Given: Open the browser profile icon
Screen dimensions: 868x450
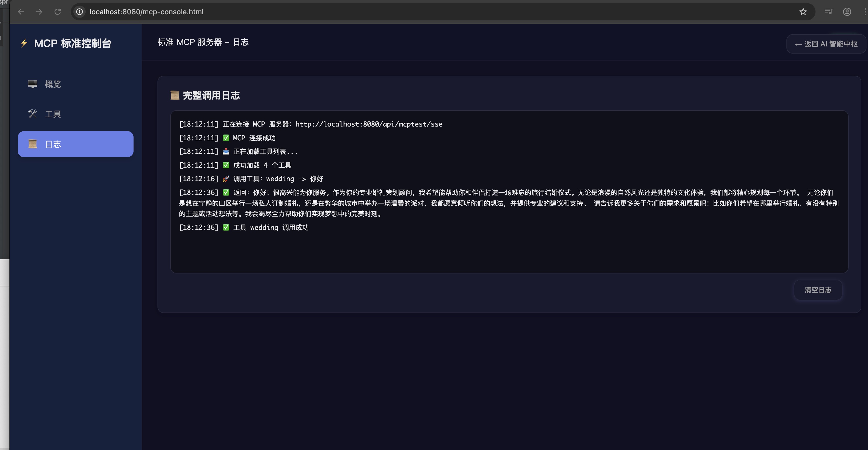Looking at the screenshot, I should click(x=847, y=12).
